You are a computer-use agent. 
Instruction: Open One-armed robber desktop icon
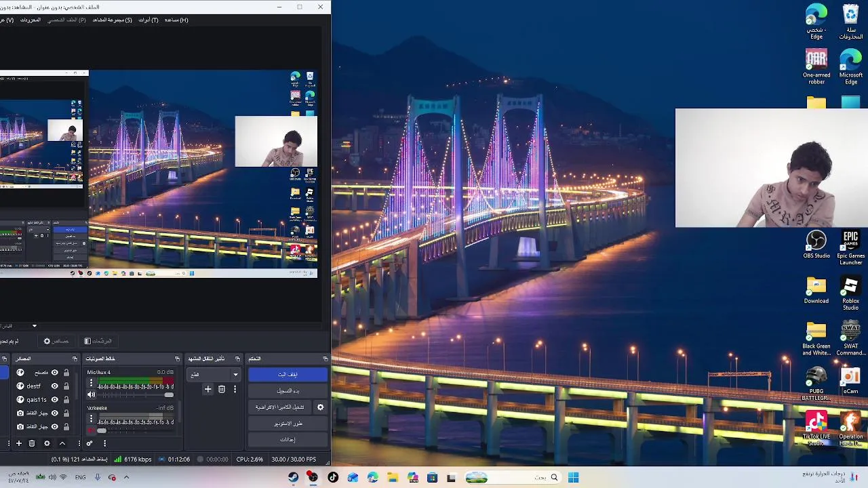816,66
